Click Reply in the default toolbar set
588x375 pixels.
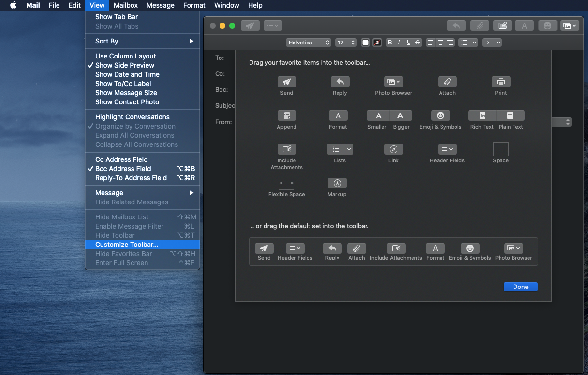pos(332,248)
